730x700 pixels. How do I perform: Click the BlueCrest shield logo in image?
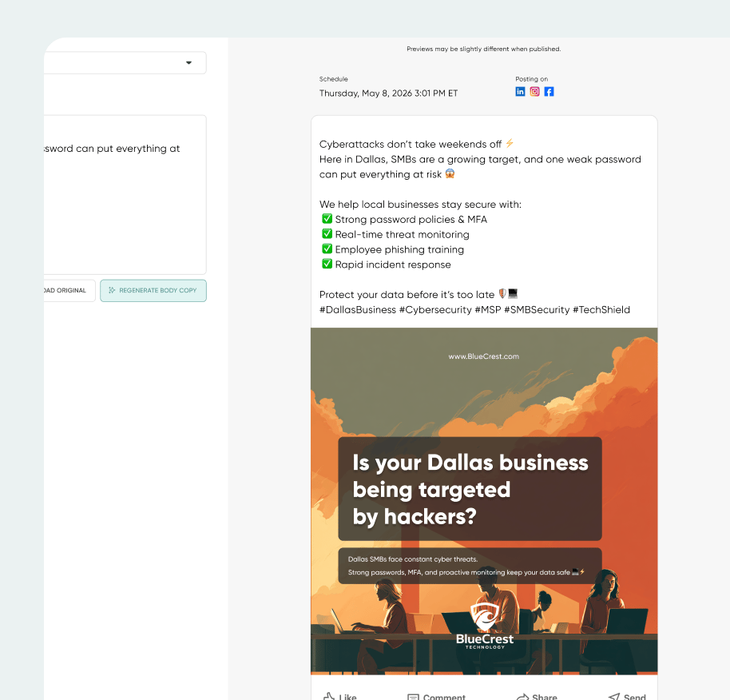485,617
